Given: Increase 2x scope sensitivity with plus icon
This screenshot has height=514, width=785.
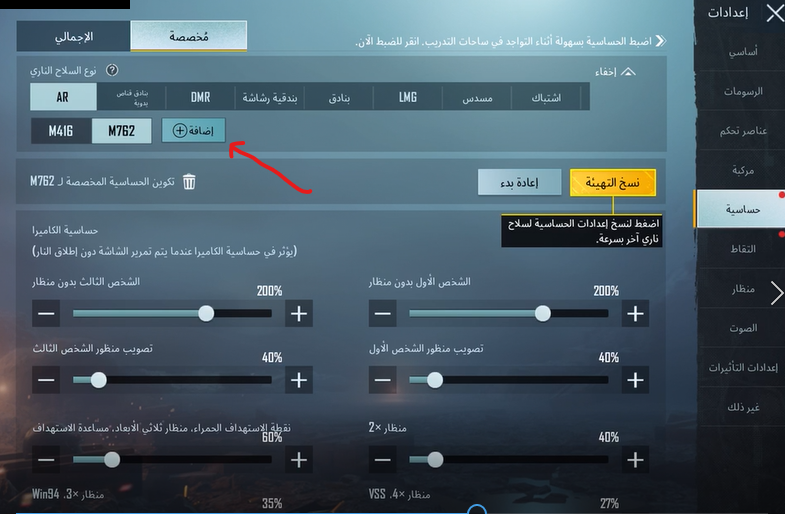Looking at the screenshot, I should [635, 459].
